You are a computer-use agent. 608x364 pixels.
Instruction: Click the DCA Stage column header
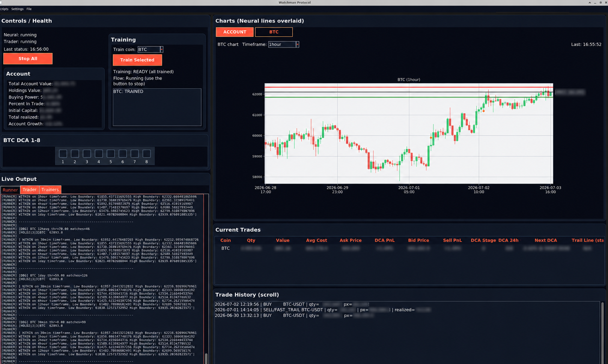(x=483, y=240)
